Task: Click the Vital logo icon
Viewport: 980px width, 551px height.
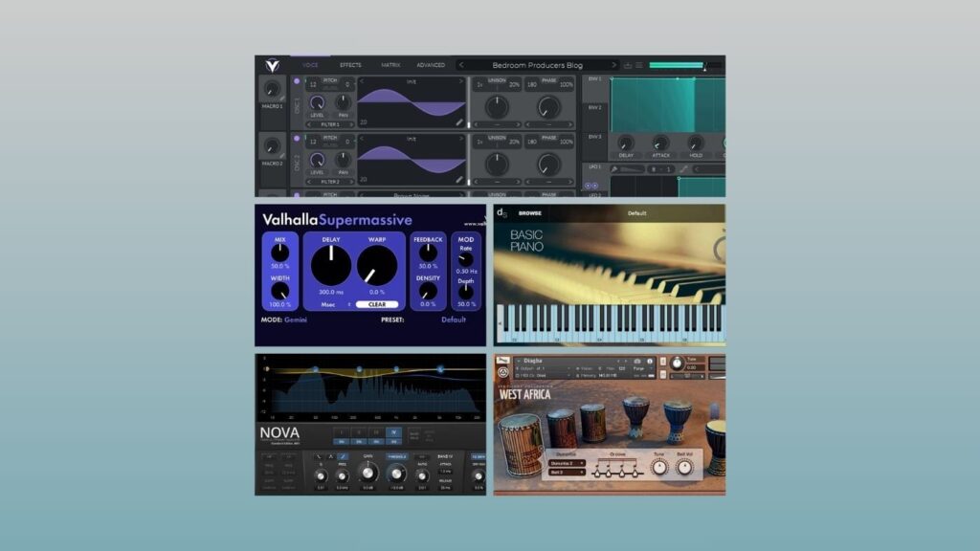Action: point(272,65)
